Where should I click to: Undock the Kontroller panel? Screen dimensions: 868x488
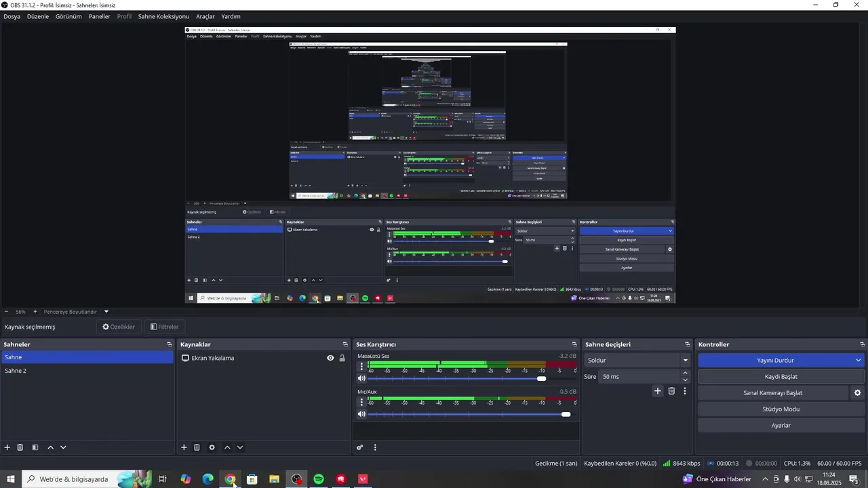[862, 344]
